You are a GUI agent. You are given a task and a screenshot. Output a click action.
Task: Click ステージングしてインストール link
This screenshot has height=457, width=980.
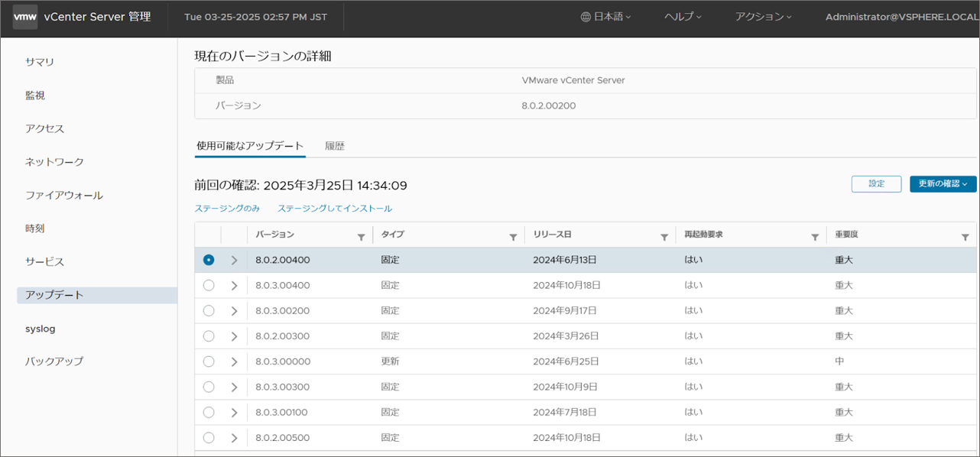pos(335,208)
